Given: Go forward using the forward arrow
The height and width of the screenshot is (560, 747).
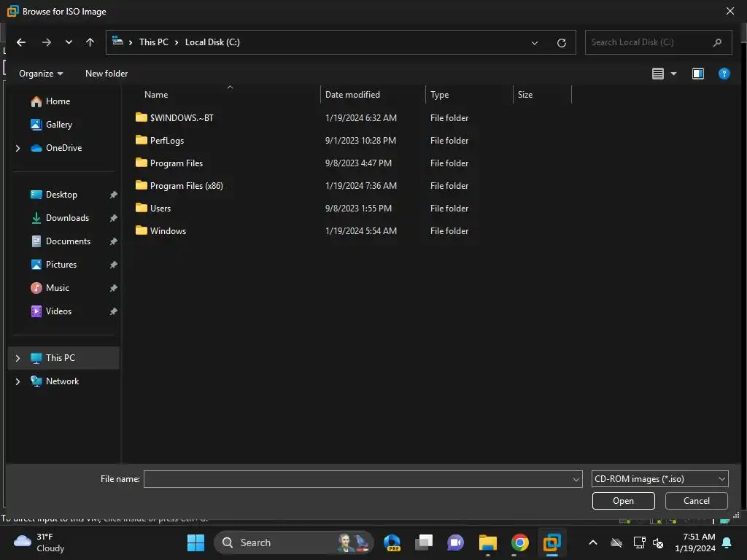Looking at the screenshot, I should click(x=46, y=42).
